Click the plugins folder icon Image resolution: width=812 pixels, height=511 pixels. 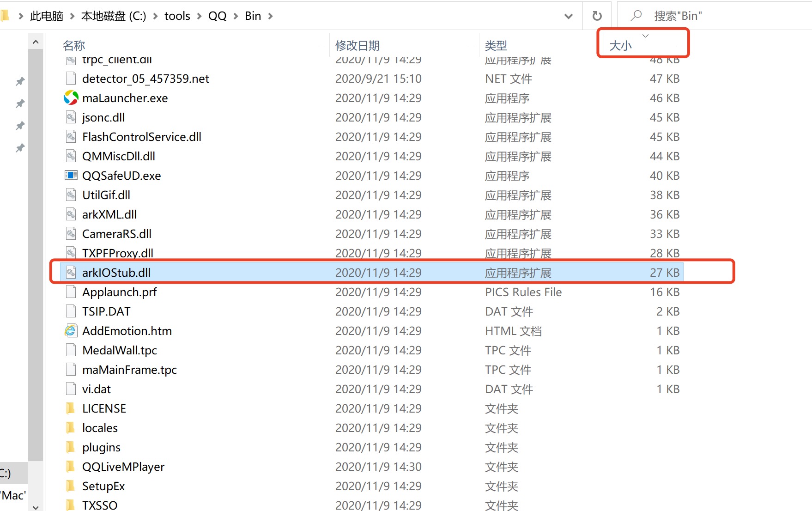tap(71, 447)
